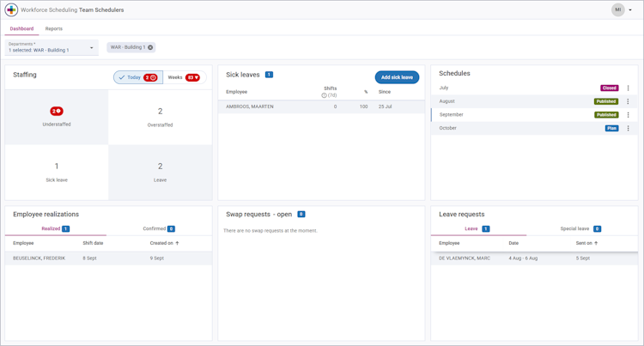The width and height of the screenshot is (644, 346).
Task: Open the Departments dropdown selector
Action: 52,47
